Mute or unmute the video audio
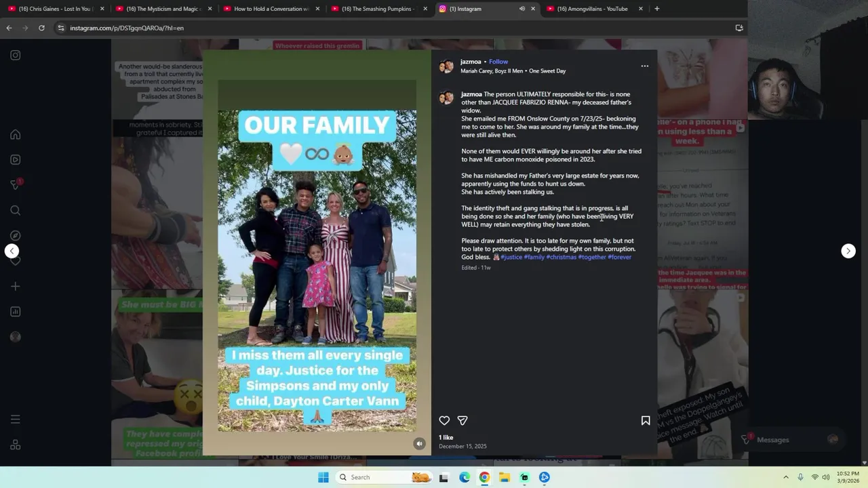 (419, 443)
